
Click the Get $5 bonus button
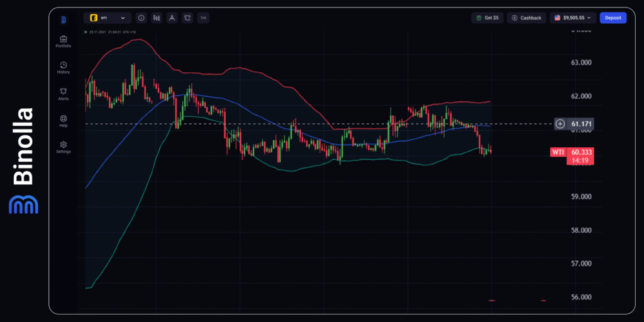coord(487,18)
